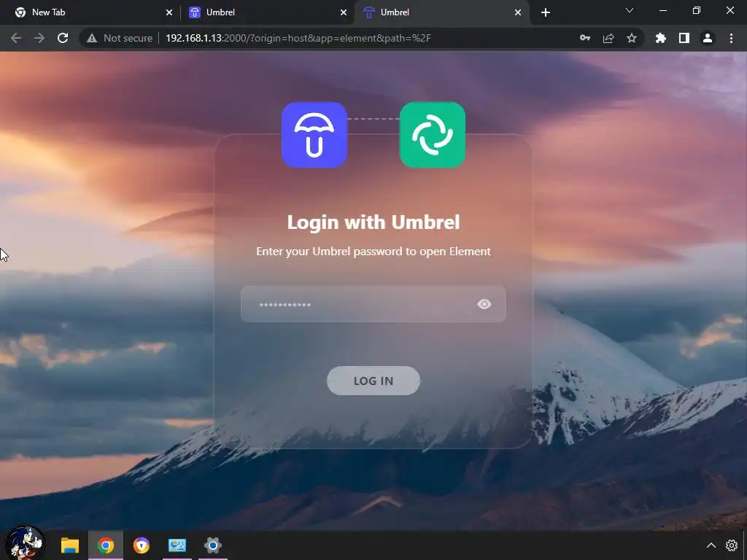This screenshot has width=747, height=560.
Task: Restore down the Chrome window
Action: (x=697, y=10)
